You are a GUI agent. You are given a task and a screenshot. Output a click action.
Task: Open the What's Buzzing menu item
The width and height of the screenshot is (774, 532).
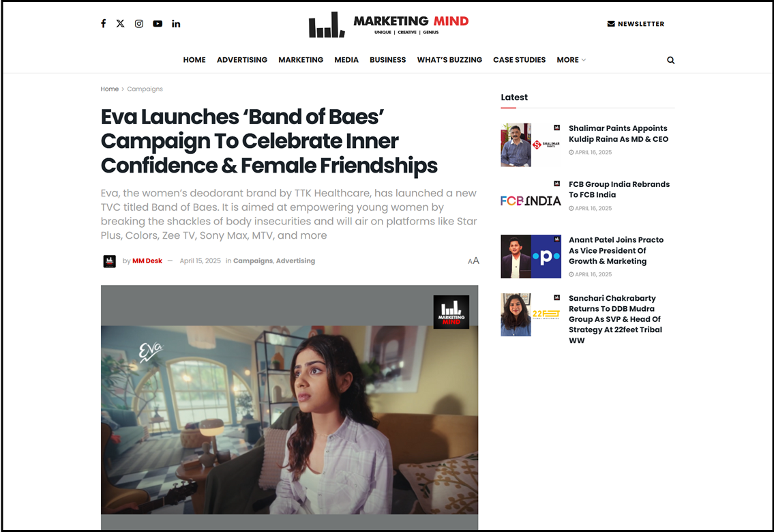(449, 60)
